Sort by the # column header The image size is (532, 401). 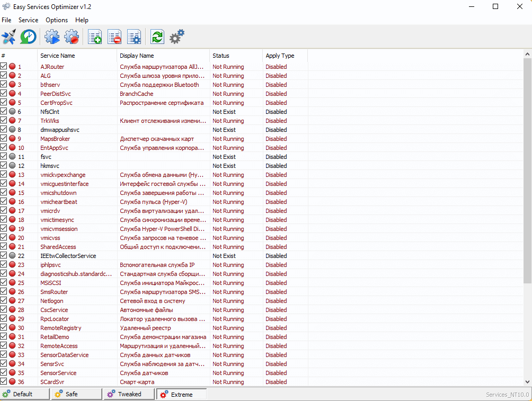click(19, 56)
